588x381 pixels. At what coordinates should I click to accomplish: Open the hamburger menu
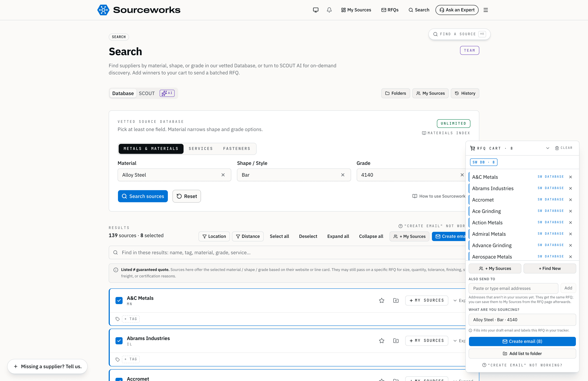point(486,10)
